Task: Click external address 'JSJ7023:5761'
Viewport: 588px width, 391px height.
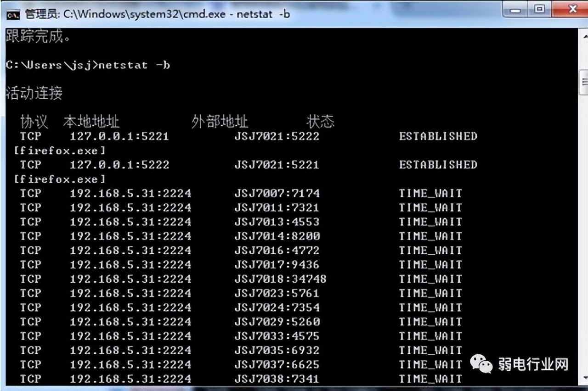Action: (x=277, y=293)
